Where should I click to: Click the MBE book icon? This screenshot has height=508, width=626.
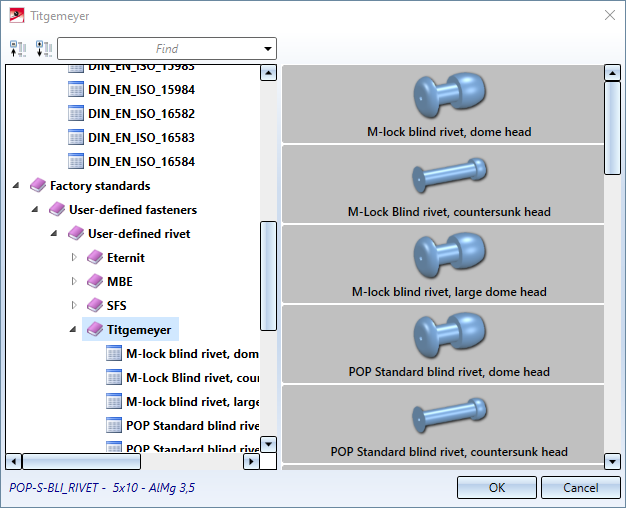pyautogui.click(x=95, y=281)
